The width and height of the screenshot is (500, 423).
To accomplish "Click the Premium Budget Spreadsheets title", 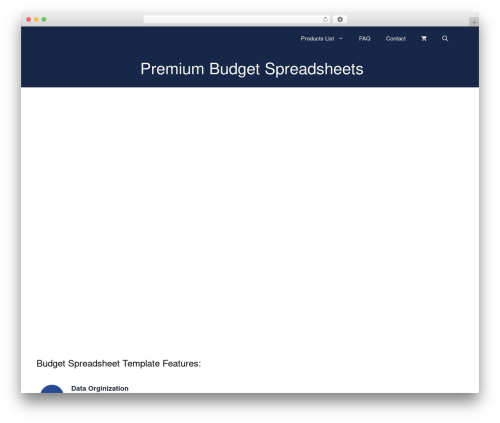I will (x=252, y=69).
